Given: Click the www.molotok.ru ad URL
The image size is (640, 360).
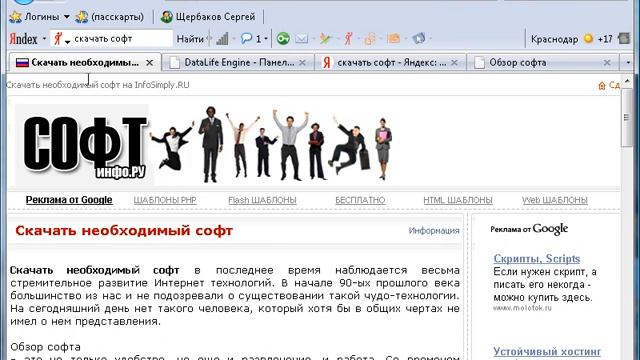Looking at the screenshot, I should point(522,308).
